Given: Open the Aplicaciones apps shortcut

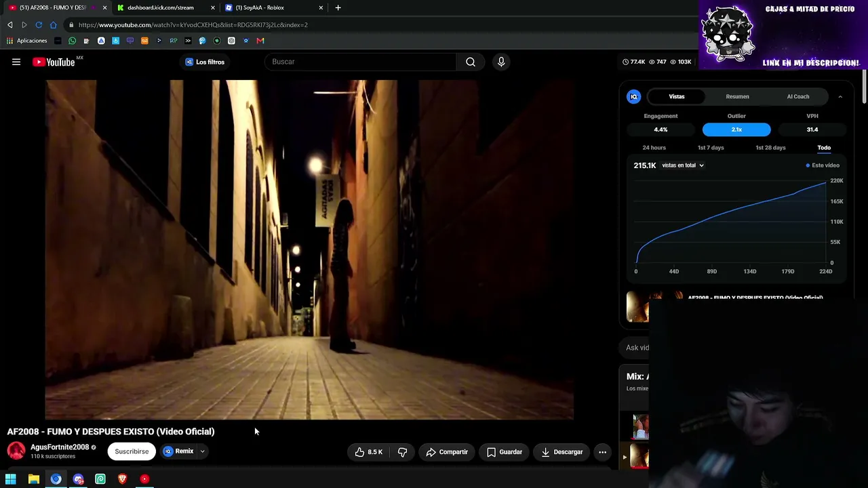Looking at the screenshot, I should pyautogui.click(x=27, y=41).
